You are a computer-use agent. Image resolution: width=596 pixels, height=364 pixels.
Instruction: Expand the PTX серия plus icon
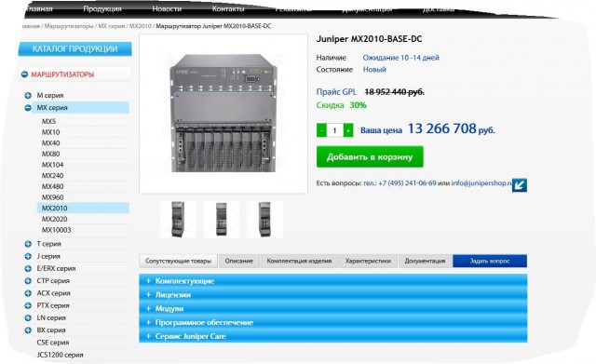point(28,305)
